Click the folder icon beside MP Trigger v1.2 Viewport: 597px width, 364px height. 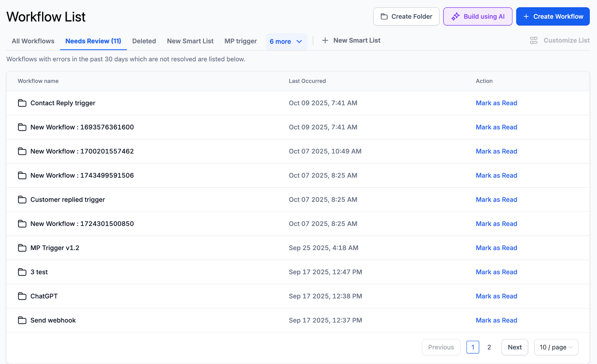(x=22, y=248)
